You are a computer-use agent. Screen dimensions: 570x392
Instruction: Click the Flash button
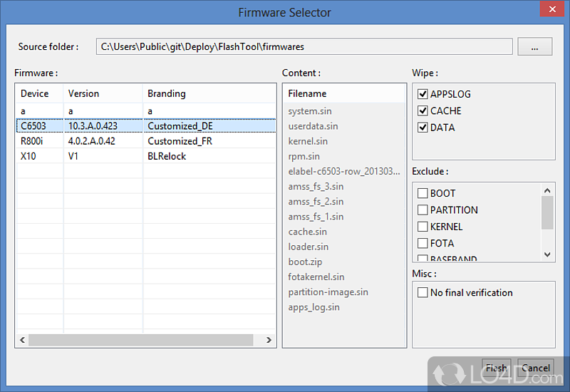click(x=496, y=368)
